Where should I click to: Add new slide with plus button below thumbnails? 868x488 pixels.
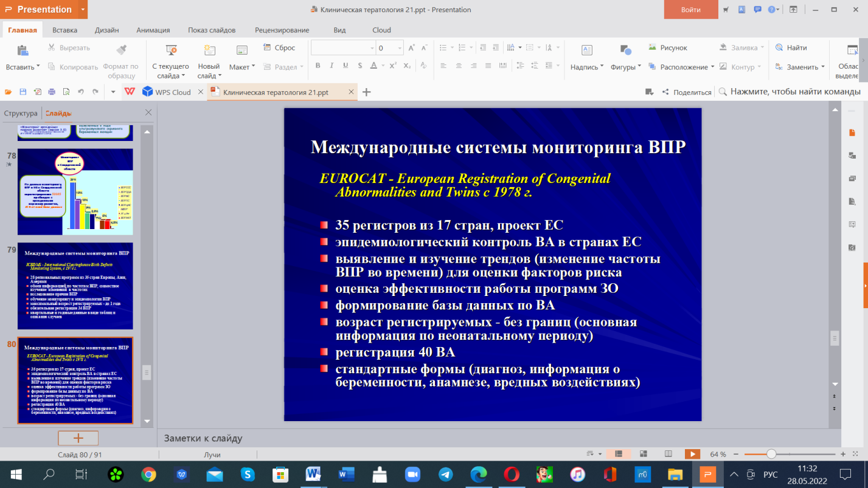tap(78, 438)
